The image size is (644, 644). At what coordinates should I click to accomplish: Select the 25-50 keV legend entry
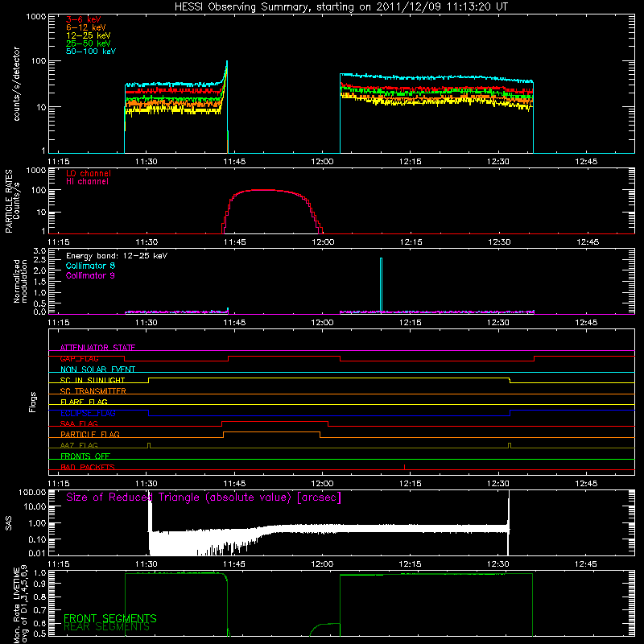(89, 43)
